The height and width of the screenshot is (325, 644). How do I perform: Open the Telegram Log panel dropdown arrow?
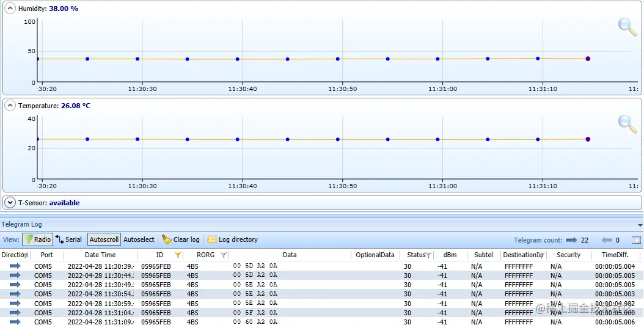(640, 225)
